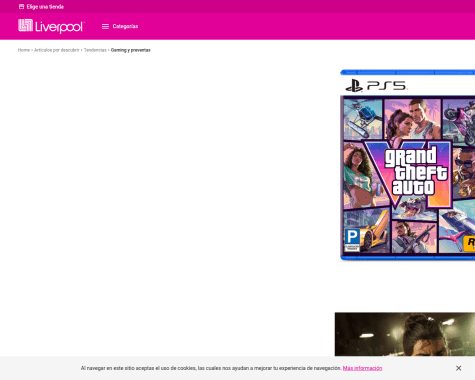
Task: Open the dark trailer image below the cover
Action: [x=405, y=334]
